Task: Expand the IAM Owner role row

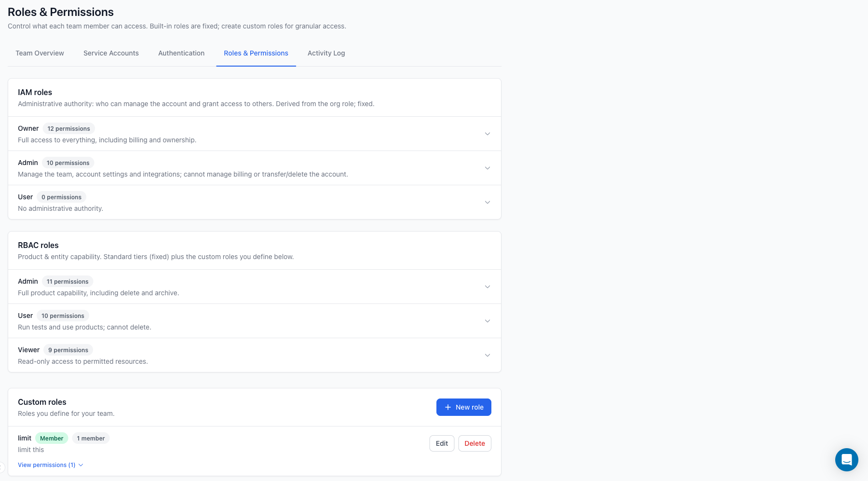Action: coord(255,134)
